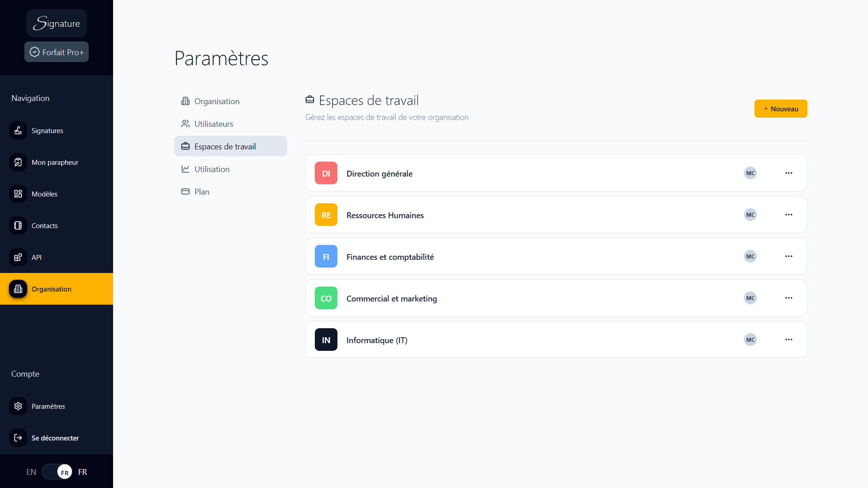Click the Organisation building icon in sidebar
The width and height of the screenshot is (868, 488).
pos(18,289)
